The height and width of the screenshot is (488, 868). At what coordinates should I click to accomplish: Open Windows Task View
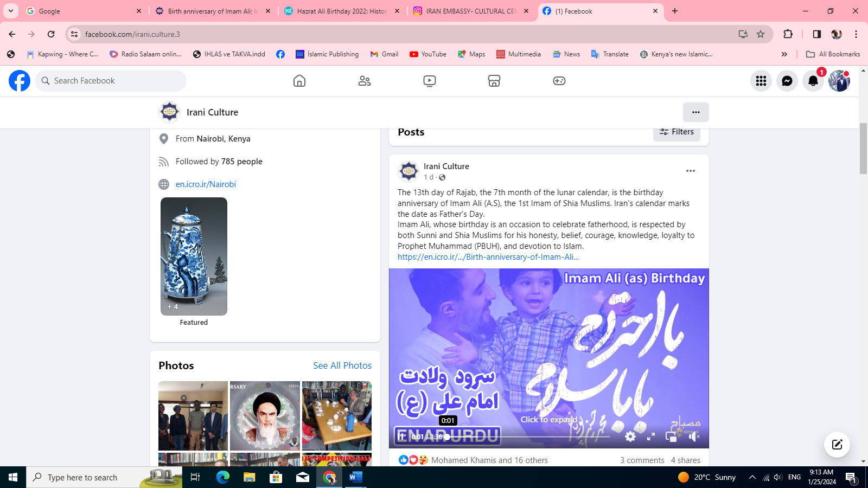[x=195, y=477]
